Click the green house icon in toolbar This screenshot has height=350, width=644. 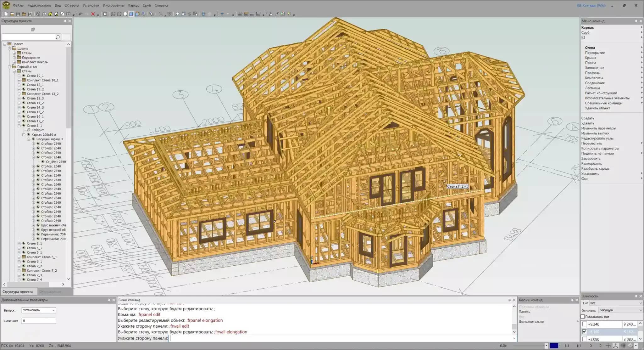click(50, 14)
